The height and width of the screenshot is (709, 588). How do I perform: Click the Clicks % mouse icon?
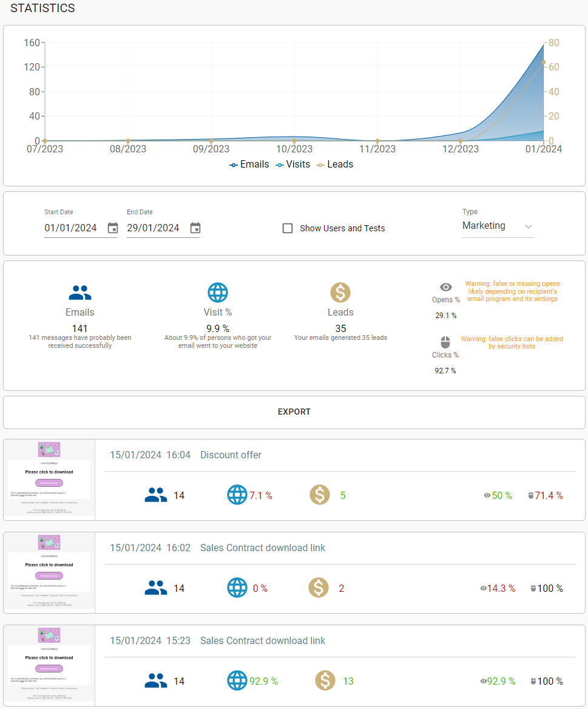tap(445, 342)
